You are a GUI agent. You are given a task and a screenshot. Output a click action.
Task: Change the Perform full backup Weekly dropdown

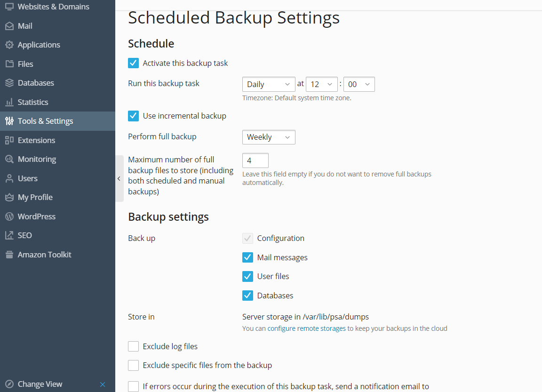(269, 137)
